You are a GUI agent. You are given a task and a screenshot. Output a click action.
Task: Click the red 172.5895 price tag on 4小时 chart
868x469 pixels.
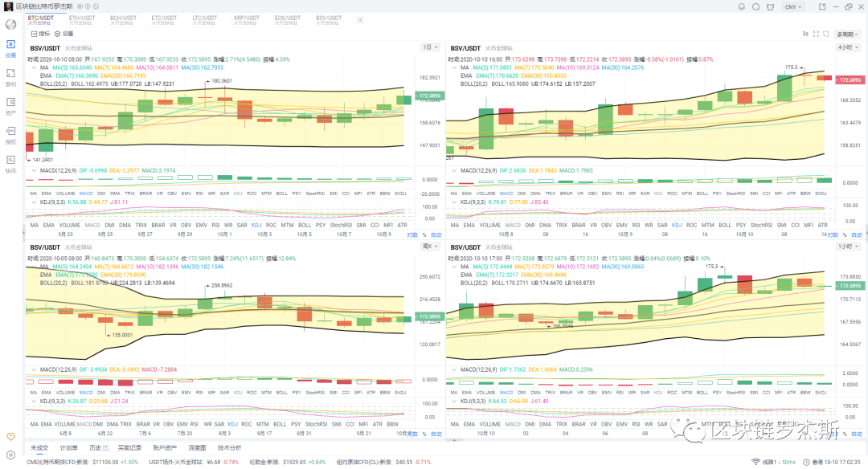pos(850,80)
